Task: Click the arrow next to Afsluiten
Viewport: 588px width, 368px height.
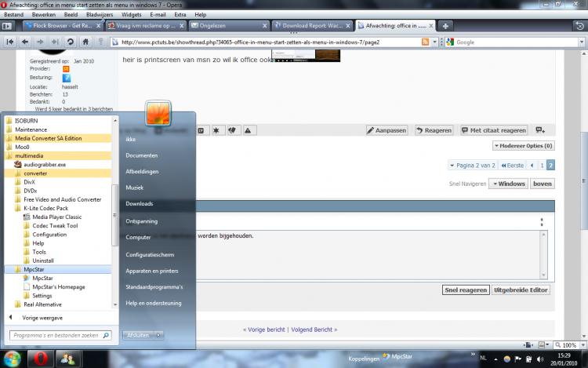Action: pyautogui.click(x=158, y=335)
